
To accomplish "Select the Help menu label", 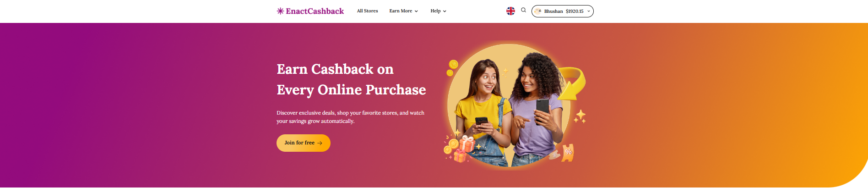I will click(x=435, y=11).
